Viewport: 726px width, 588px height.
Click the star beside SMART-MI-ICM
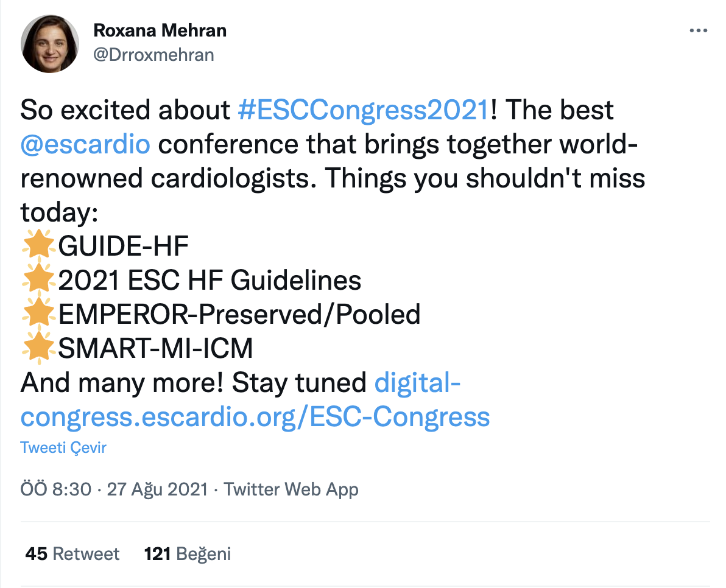(39, 349)
